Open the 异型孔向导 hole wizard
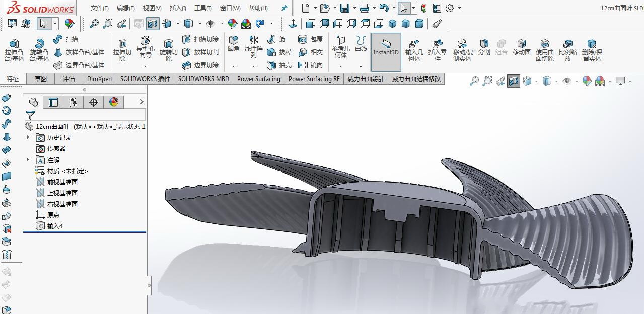 pyautogui.click(x=145, y=47)
